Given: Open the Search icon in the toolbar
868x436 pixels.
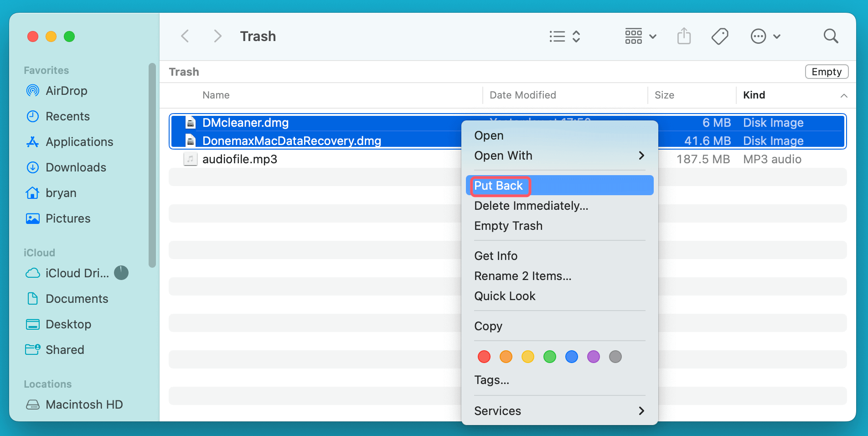Looking at the screenshot, I should click(x=831, y=36).
